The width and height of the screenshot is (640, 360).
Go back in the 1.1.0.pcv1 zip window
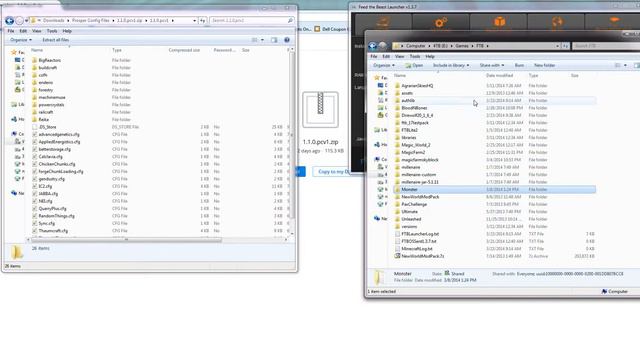(9, 20)
